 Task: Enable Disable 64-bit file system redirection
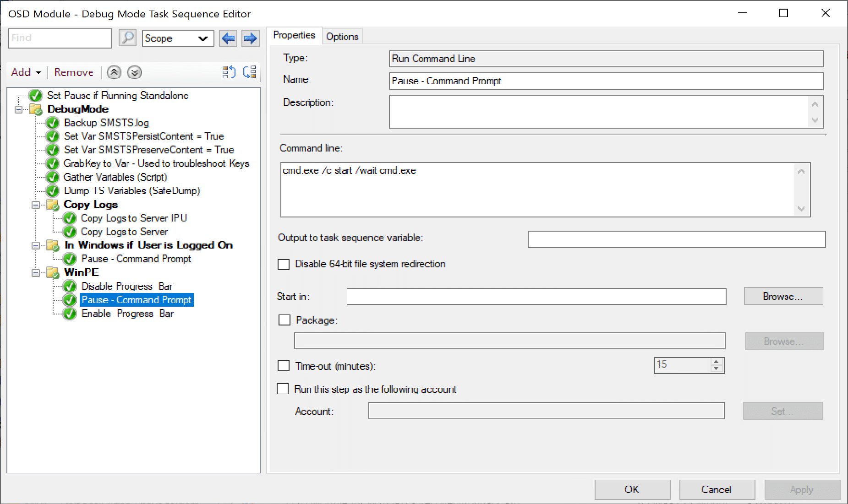284,265
